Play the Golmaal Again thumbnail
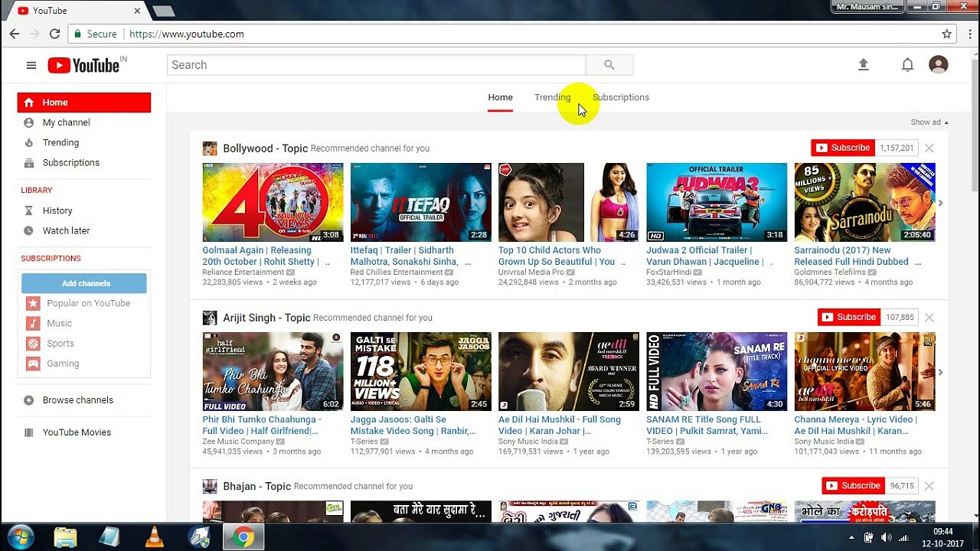Screen dimensions: 980x551 pos(273,202)
